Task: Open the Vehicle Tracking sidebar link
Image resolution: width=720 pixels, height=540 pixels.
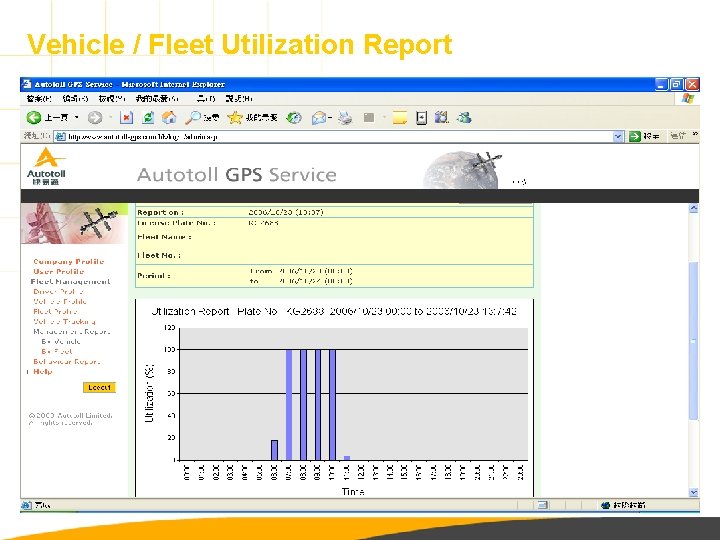Action: [x=64, y=321]
